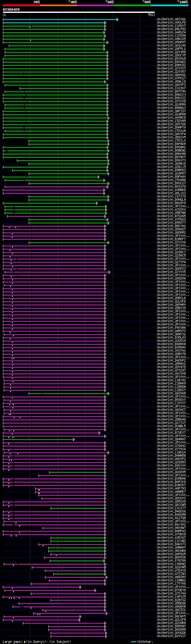191x644 pixels.
Task: Select the UniRef100_A7Q302 label
Action: (171, 210)
